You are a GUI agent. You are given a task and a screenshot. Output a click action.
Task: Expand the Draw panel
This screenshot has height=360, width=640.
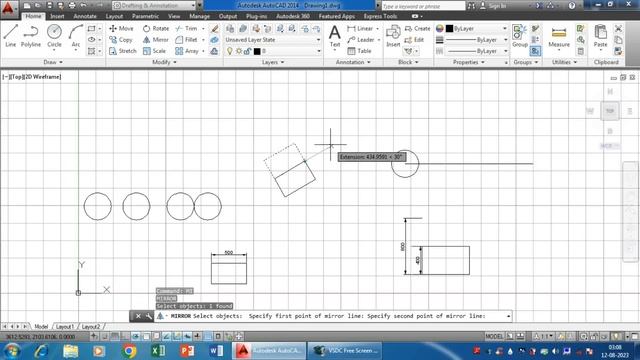tap(53, 62)
